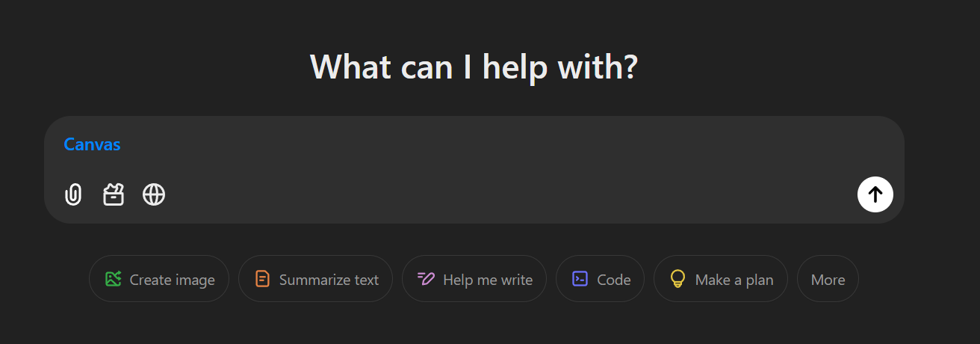Choose the 'Make a plan' suggestion label
The height and width of the screenshot is (344, 980).
tap(734, 280)
